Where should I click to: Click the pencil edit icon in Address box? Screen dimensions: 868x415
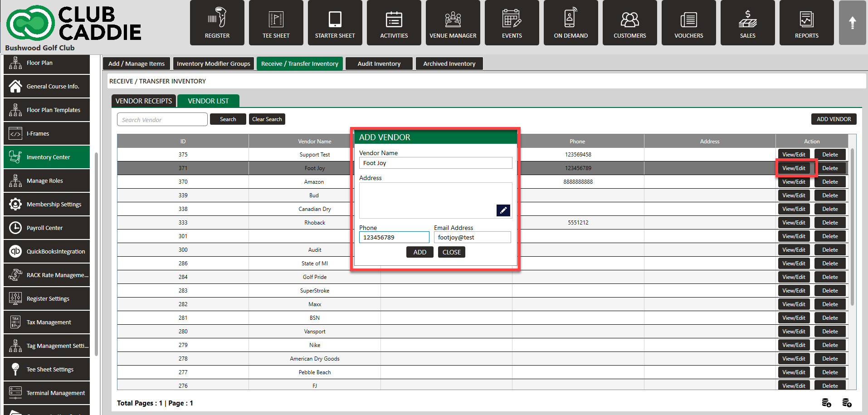503,210
